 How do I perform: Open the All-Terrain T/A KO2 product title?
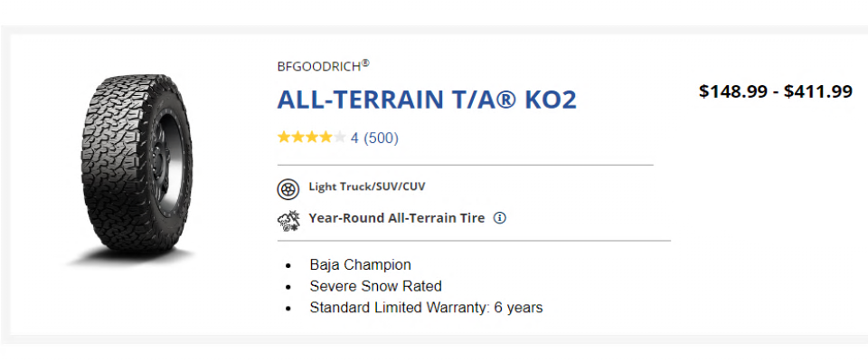point(426,100)
